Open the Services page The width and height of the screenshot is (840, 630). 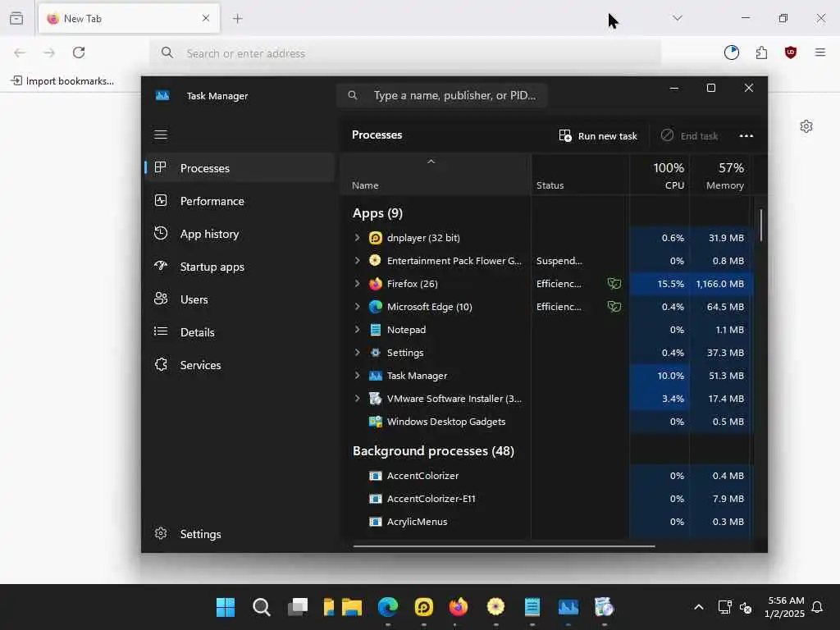click(x=240, y=365)
